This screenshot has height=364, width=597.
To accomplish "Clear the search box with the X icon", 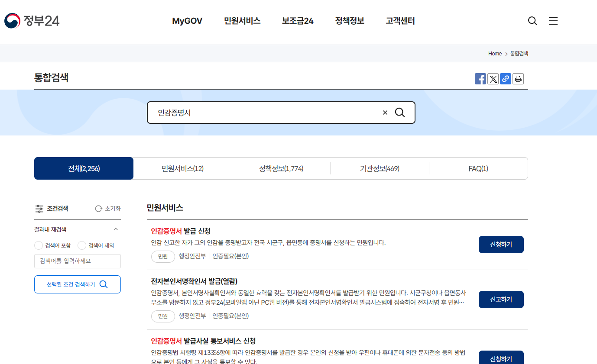I will 385,112.
